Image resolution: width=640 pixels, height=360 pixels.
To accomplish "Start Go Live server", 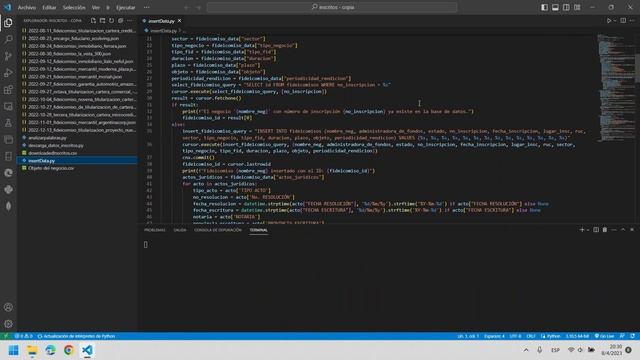I will coord(604,336).
